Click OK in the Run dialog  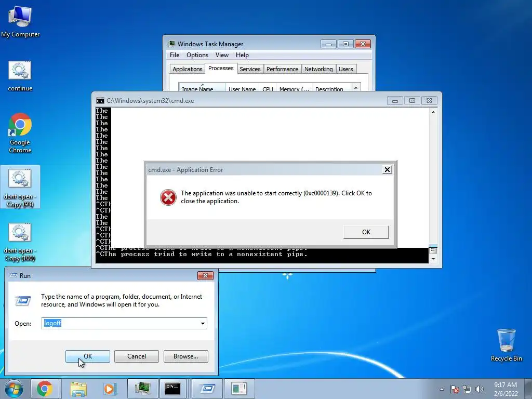coord(87,356)
